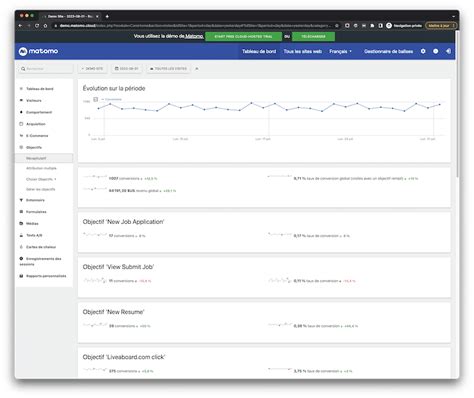Open Tous les sites web

click(303, 51)
